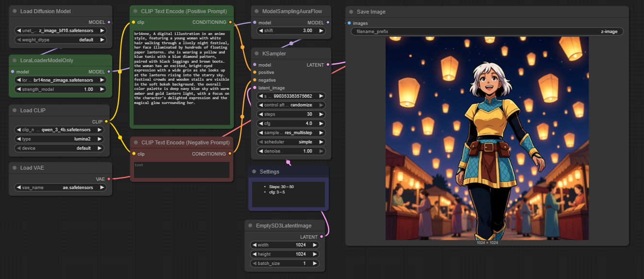Increase the steps value with right arrow
Image resolution: width=644 pixels, height=279 pixels.
pos(321,114)
